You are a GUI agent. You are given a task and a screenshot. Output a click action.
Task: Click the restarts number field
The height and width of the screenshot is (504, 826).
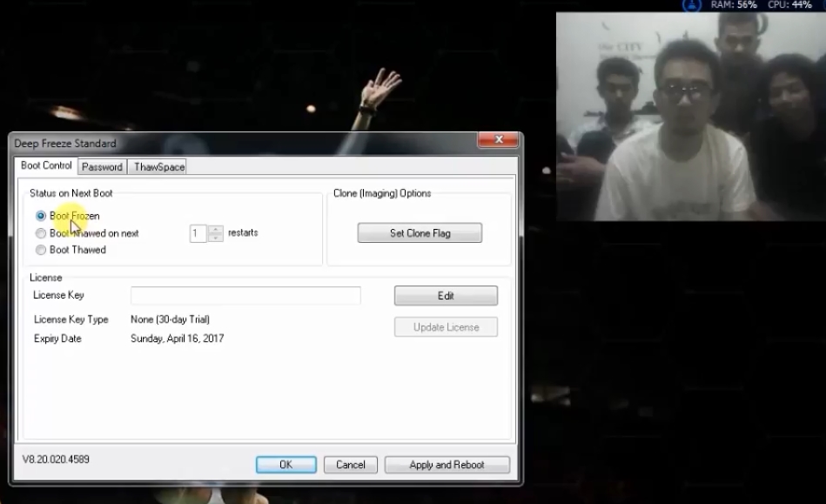[x=198, y=233]
